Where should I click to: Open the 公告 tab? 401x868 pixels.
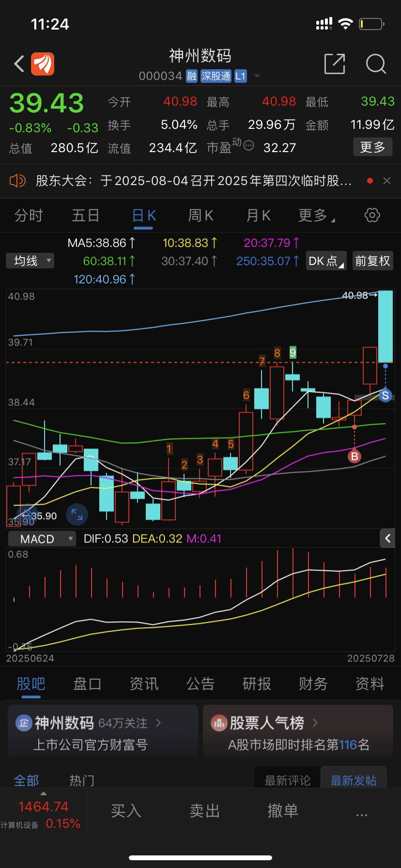pyautogui.click(x=200, y=683)
